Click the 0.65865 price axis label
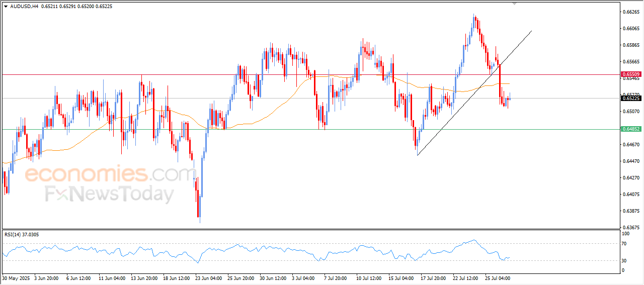 click(x=630, y=45)
